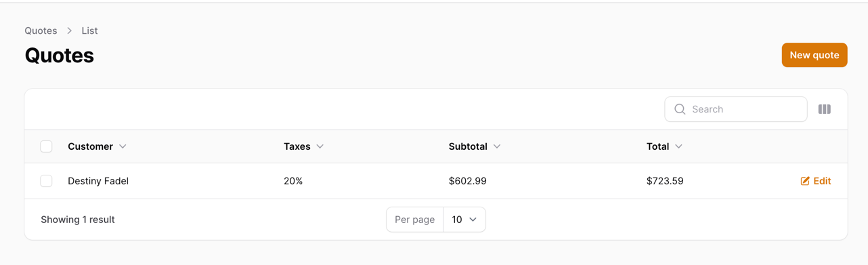
Task: Click the breadcrumb chevron separator
Action: coord(70,30)
